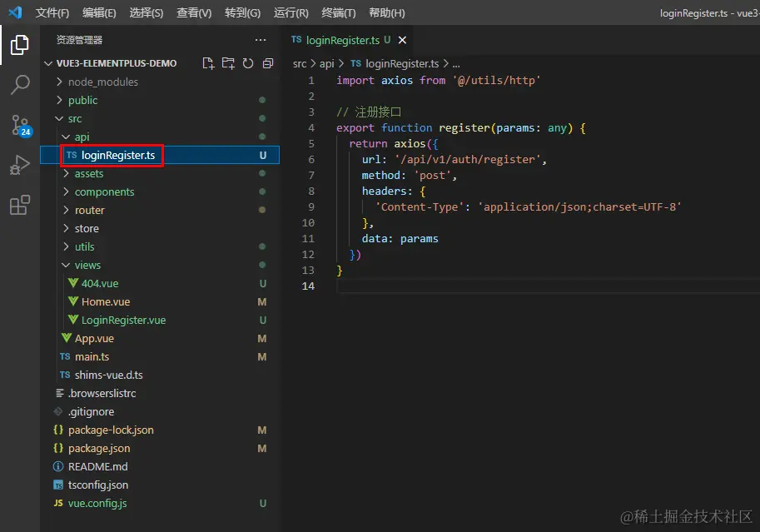Open shims-vue.d.ts file
The image size is (760, 532).
pos(160,375)
